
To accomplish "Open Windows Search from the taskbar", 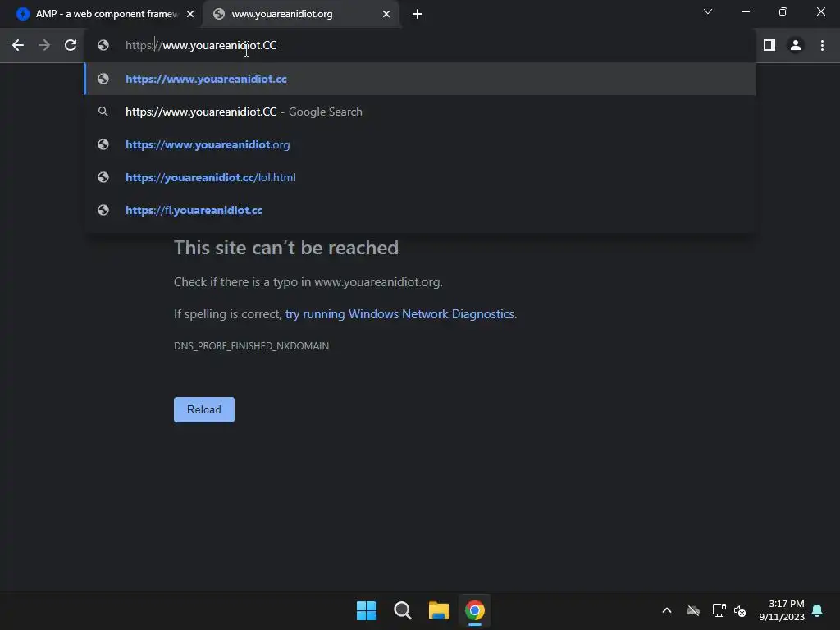I will 402,610.
